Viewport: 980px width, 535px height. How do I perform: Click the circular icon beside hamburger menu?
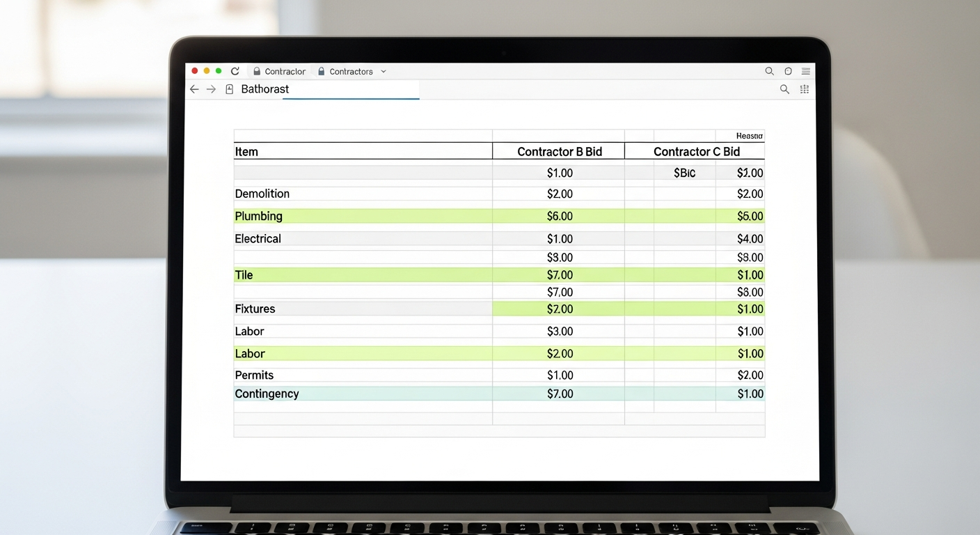click(788, 71)
